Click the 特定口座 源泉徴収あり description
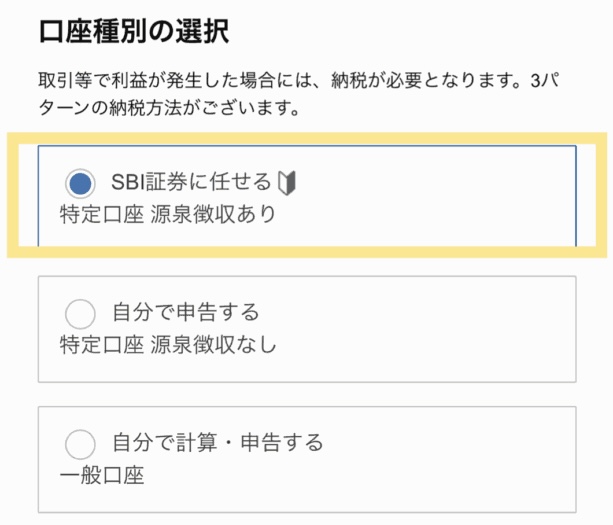 click(167, 214)
